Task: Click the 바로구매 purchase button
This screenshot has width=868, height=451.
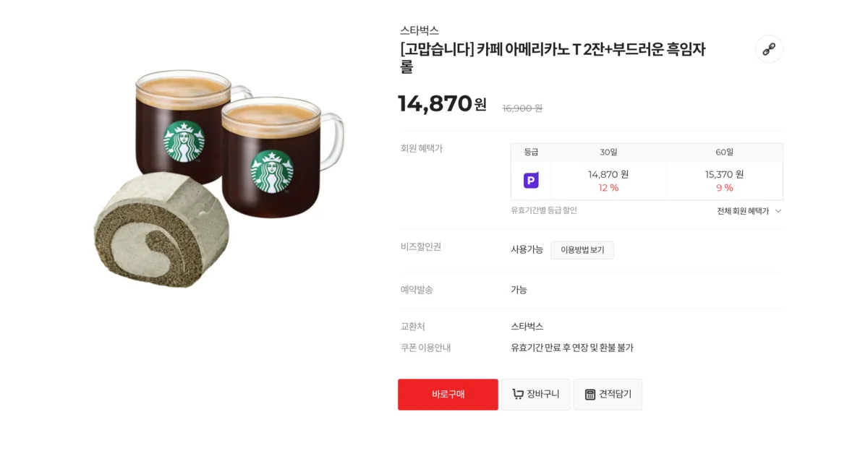Action: coord(448,394)
